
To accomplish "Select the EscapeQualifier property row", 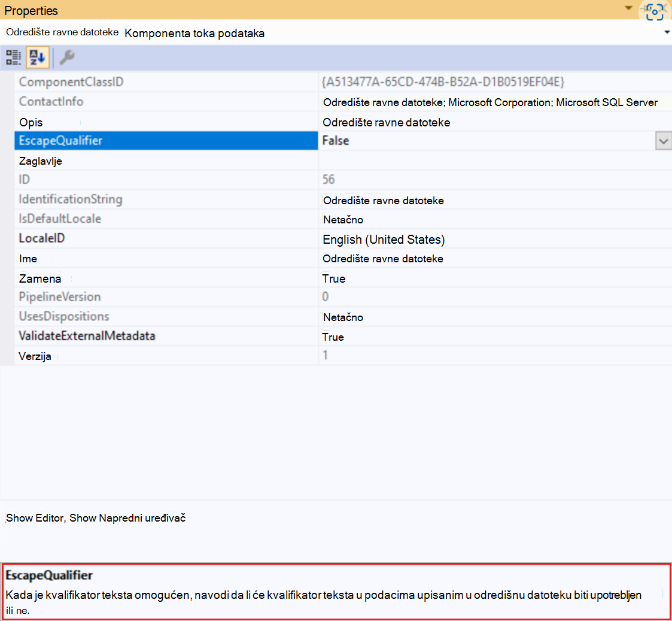I will pyautogui.click(x=166, y=141).
